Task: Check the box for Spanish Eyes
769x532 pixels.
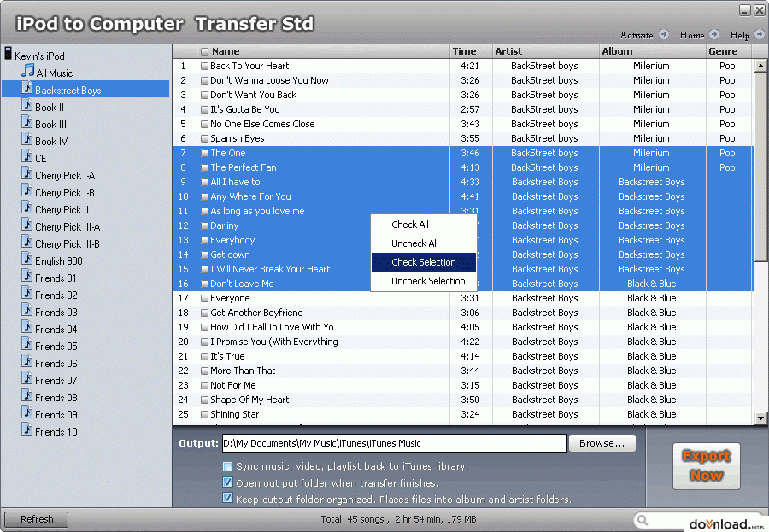Action: [204, 138]
